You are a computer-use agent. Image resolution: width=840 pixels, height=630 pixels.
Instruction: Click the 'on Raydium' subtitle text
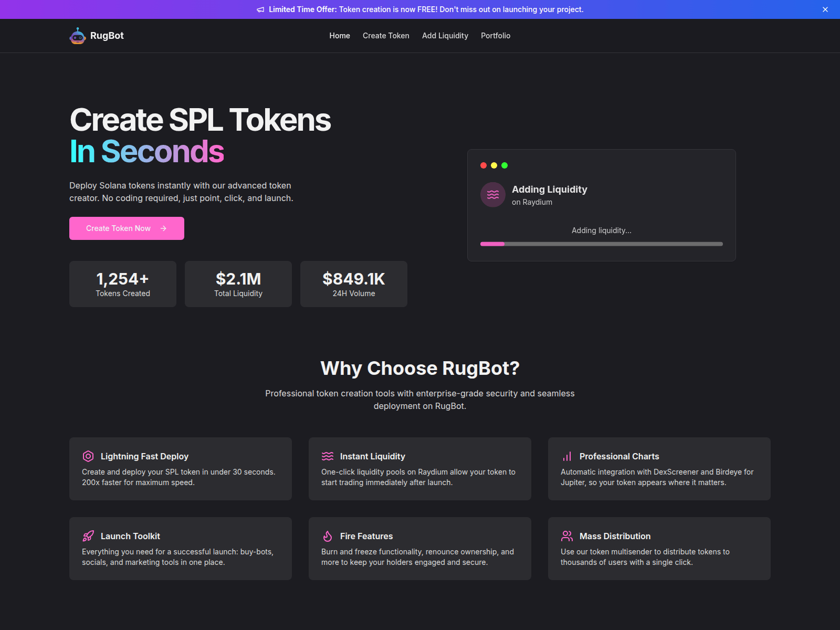tap(532, 202)
